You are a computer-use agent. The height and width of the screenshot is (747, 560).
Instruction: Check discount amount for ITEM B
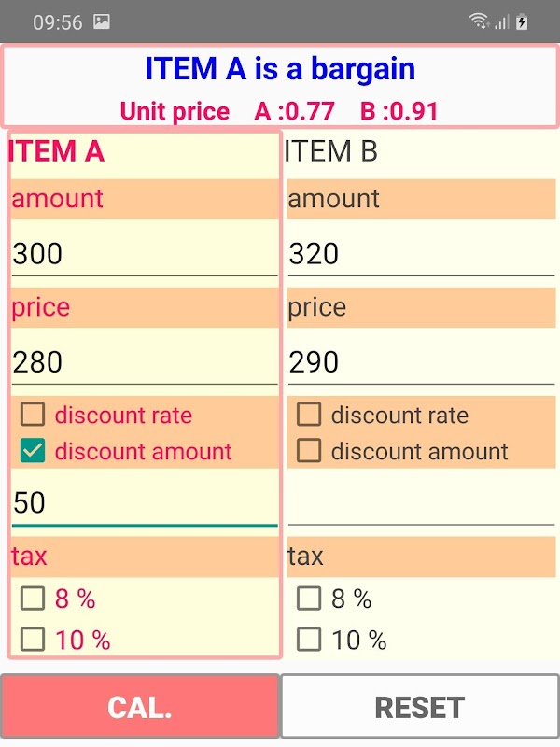coord(309,451)
